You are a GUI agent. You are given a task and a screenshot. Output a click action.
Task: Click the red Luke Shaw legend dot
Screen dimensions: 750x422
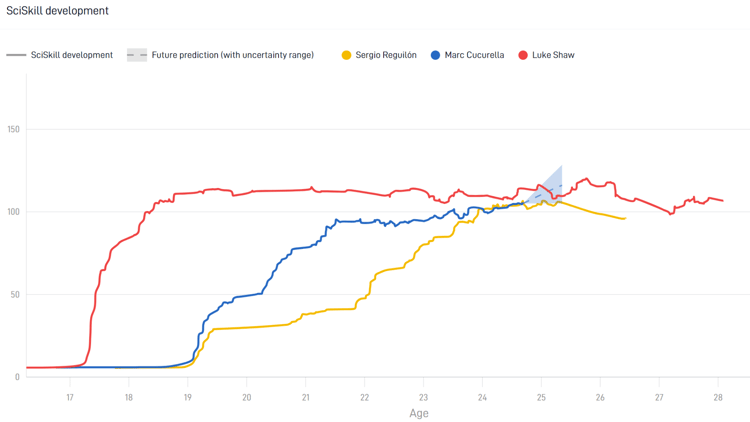pos(523,55)
